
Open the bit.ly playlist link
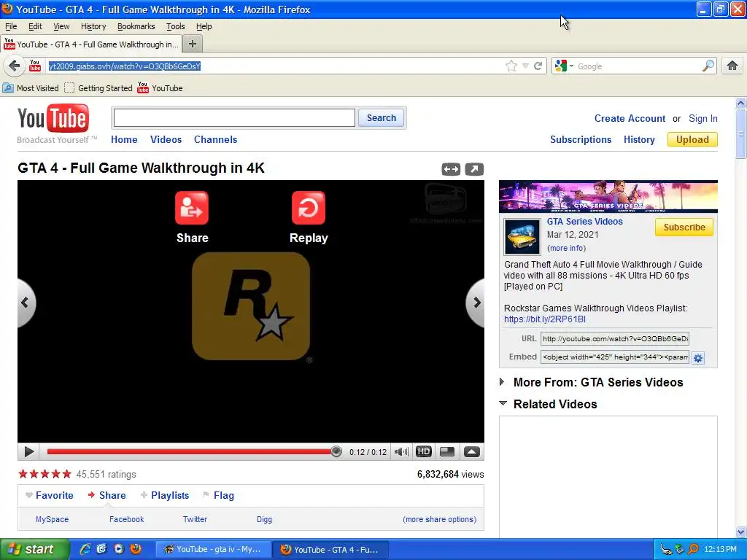coord(544,319)
